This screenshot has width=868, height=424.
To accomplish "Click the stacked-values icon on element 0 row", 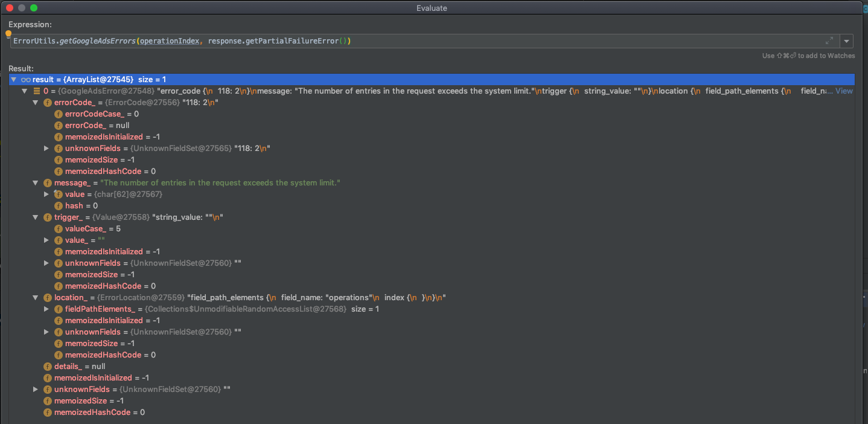I will point(36,91).
